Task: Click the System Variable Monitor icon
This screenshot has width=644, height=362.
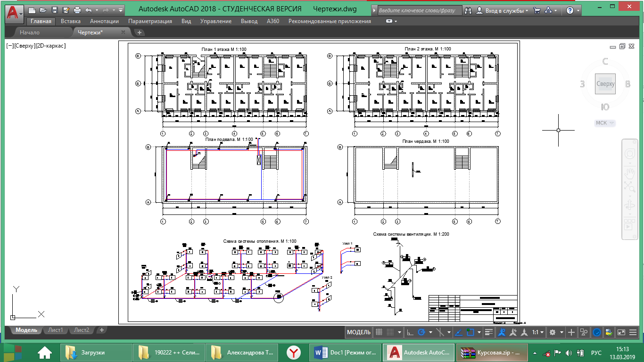Action: point(609,332)
